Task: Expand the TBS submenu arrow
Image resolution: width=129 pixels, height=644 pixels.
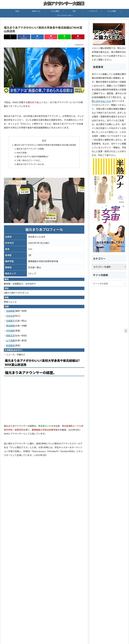Action: 82,11
